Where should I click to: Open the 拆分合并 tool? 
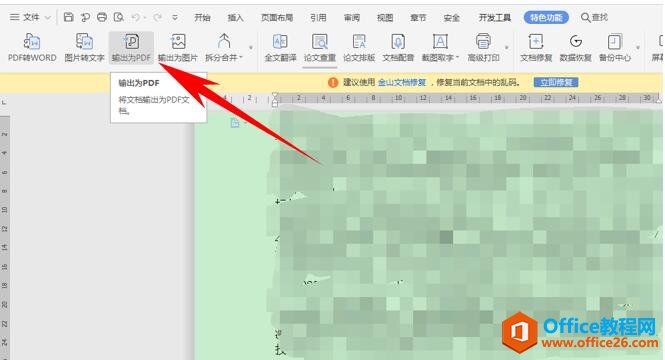pyautogui.click(x=224, y=48)
